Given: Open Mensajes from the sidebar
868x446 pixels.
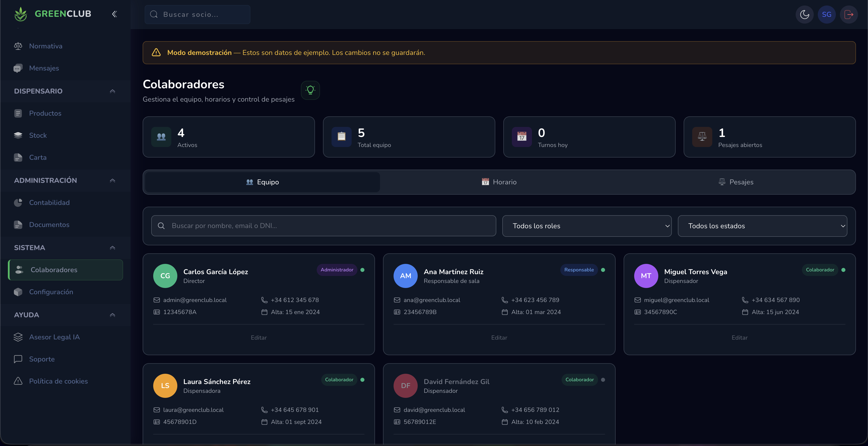Looking at the screenshot, I should pyautogui.click(x=43, y=68).
